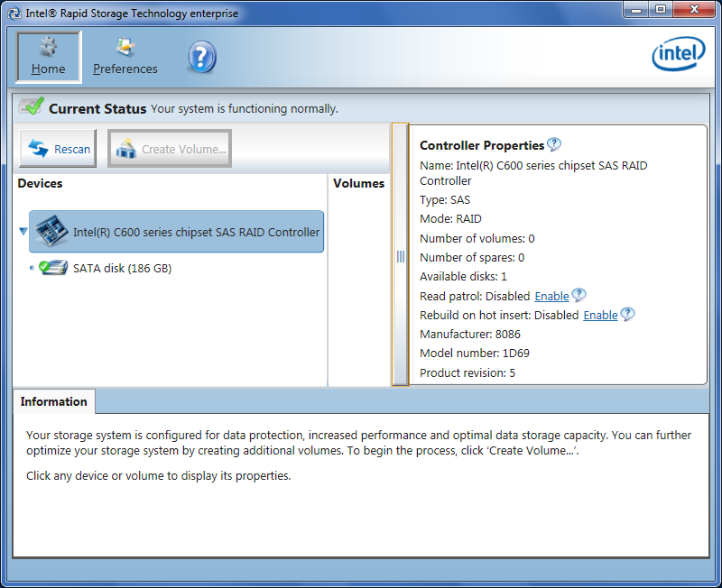
Task: Click the vertical pane splitter handle
Action: click(x=401, y=254)
